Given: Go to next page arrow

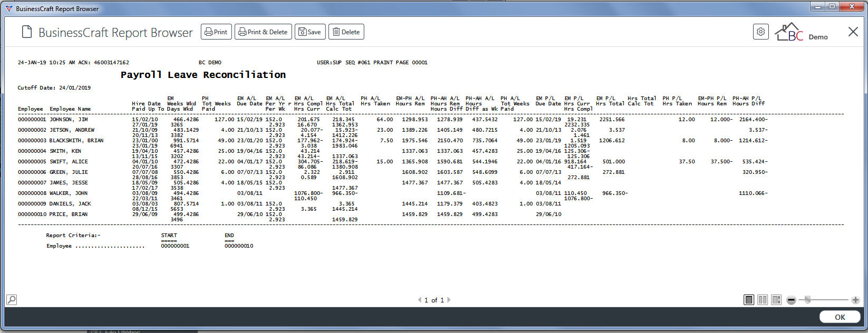Looking at the screenshot, I should tap(449, 300).
